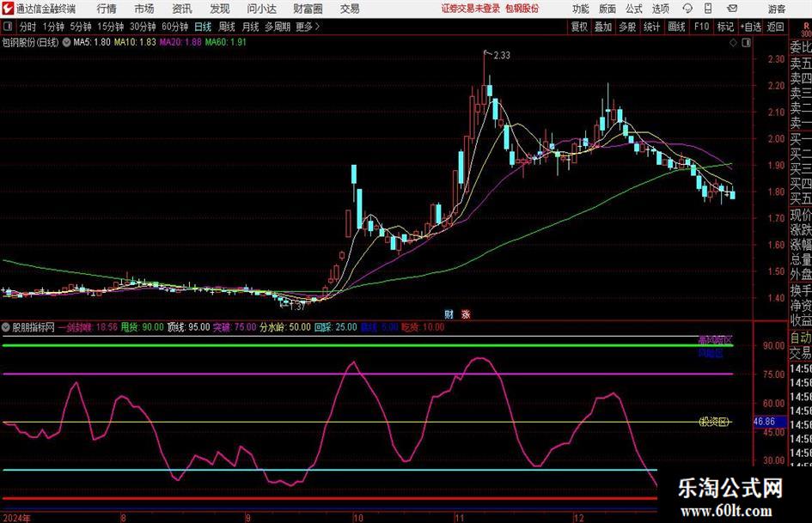Open the 市场 menu
Screen dimensions: 812x523
(x=144, y=9)
